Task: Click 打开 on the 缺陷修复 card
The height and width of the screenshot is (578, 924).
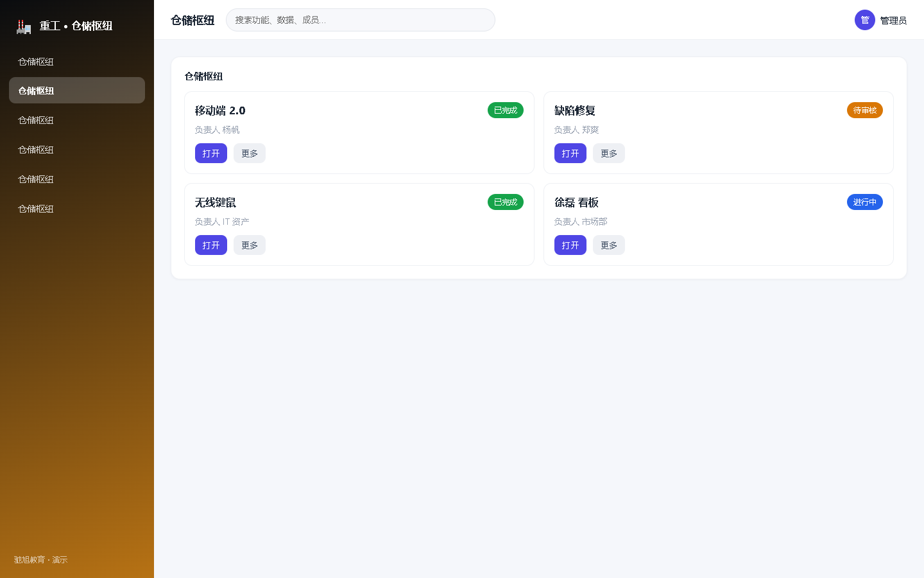Action: tap(570, 153)
